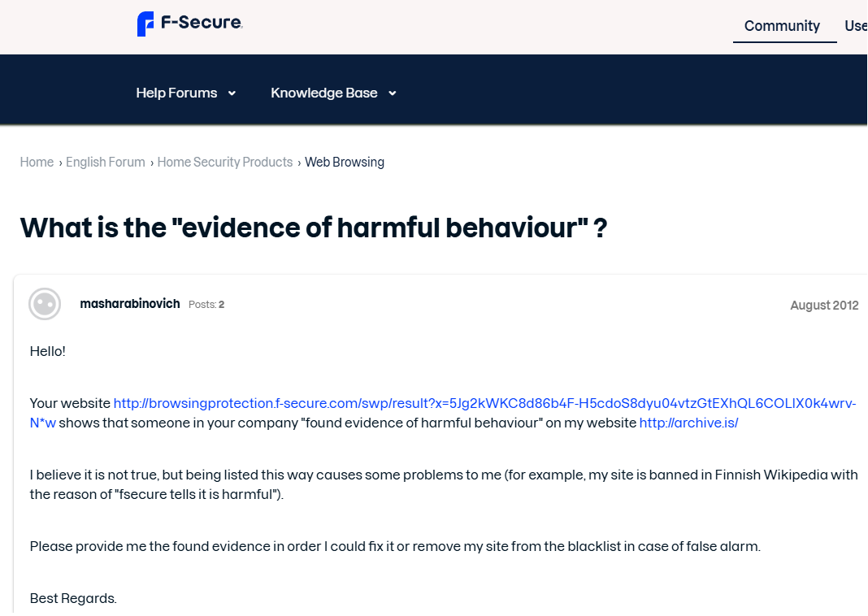This screenshot has height=616, width=868.
Task: Click the sentence mentioning Finnish Wikipedia
Action: pos(444,484)
